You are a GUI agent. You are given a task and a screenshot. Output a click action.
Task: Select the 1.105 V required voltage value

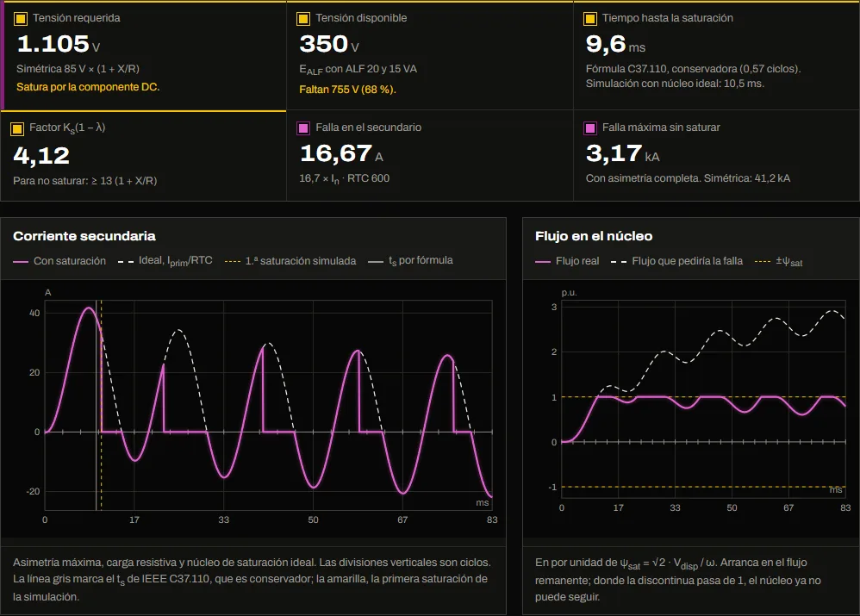point(58,44)
